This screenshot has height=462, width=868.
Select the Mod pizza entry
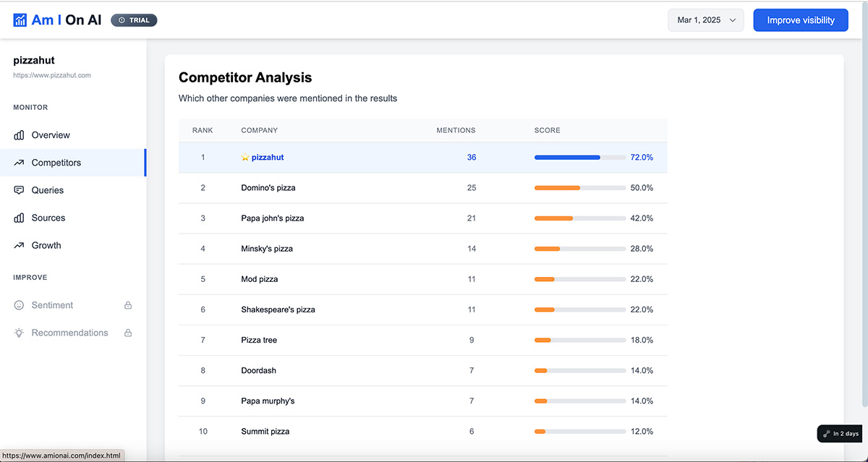[x=260, y=279]
